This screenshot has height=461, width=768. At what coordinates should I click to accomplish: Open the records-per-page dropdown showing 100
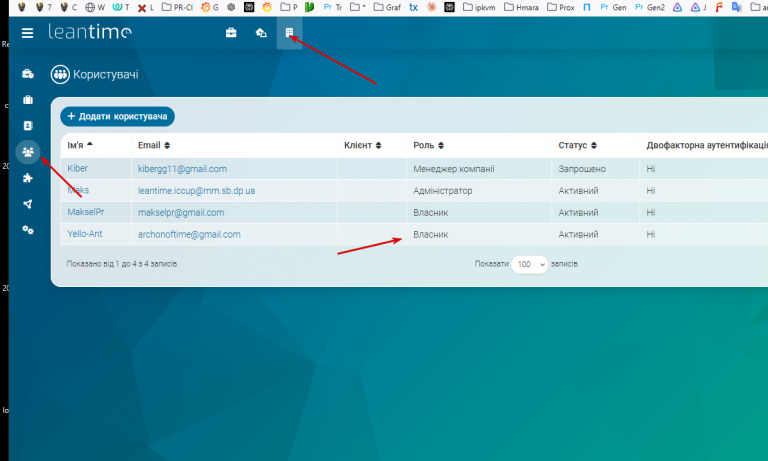529,264
